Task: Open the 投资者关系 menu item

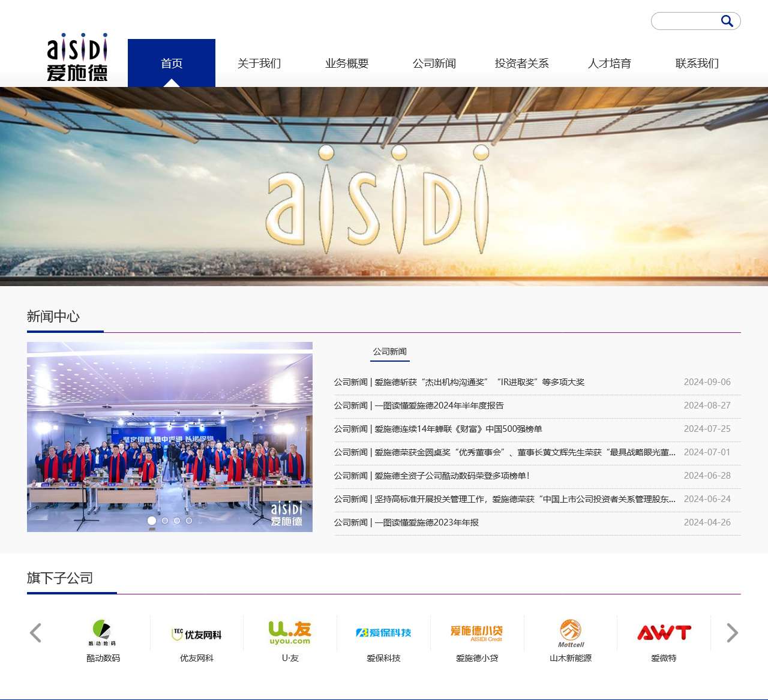Action: (x=522, y=63)
